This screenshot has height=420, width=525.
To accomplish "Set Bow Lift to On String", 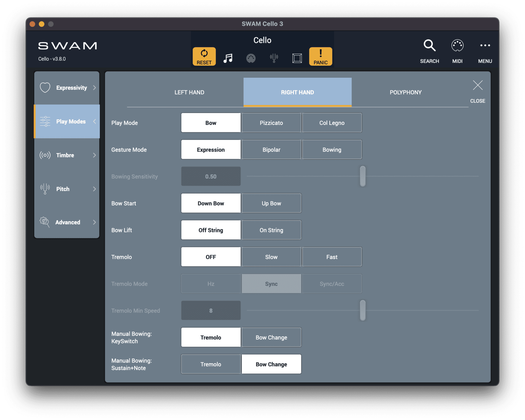I will point(271,230).
